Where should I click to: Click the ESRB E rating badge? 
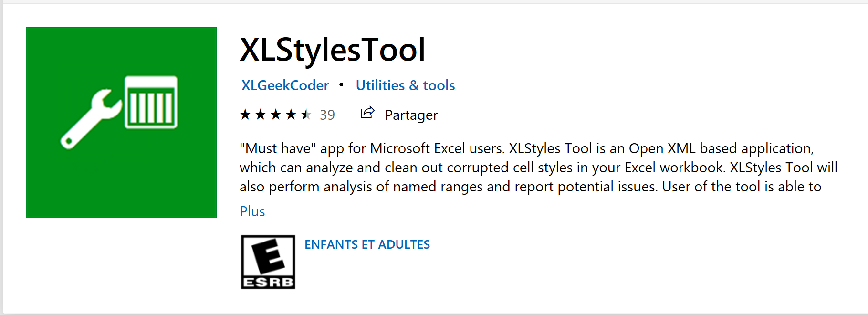(x=268, y=262)
